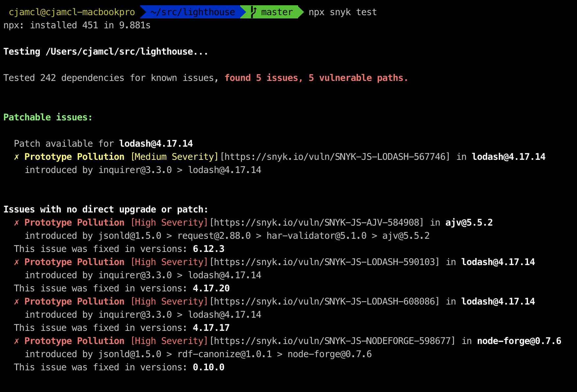Screen dimensions: 577x392
Task: Select the lodash@4.17.14 package name
Action: click(x=156, y=144)
